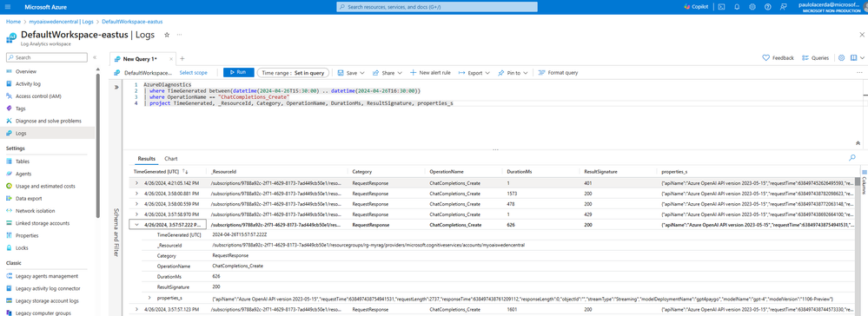Add a new query tab with plus
Screen dimensions: 868x316
[x=182, y=59]
